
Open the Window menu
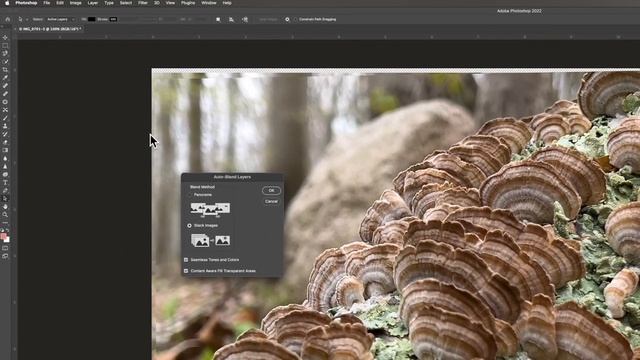(209, 3)
